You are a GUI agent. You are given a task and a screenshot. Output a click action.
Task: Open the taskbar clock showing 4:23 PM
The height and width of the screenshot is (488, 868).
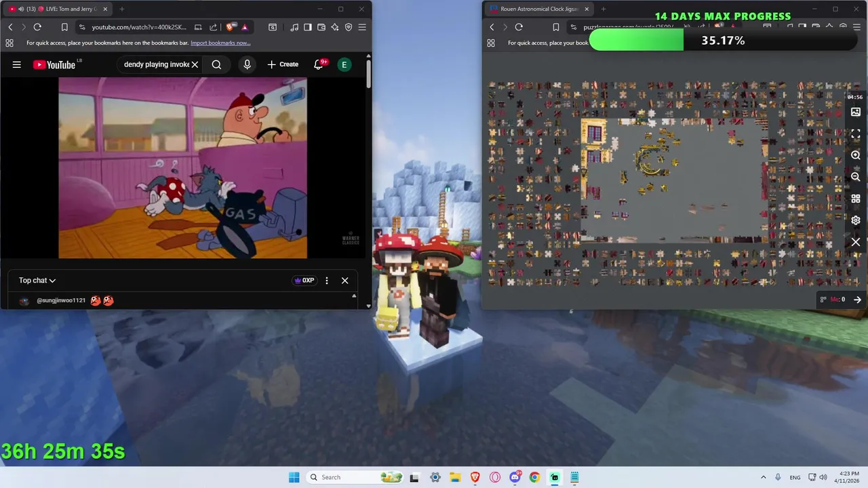(848, 477)
